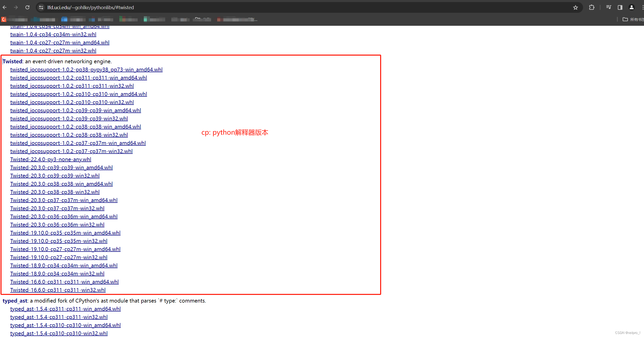Open Twisted-20.3.0-cp36-cp36m-win_amd64.whl link
Screen dimensions: 644x337
64,216
